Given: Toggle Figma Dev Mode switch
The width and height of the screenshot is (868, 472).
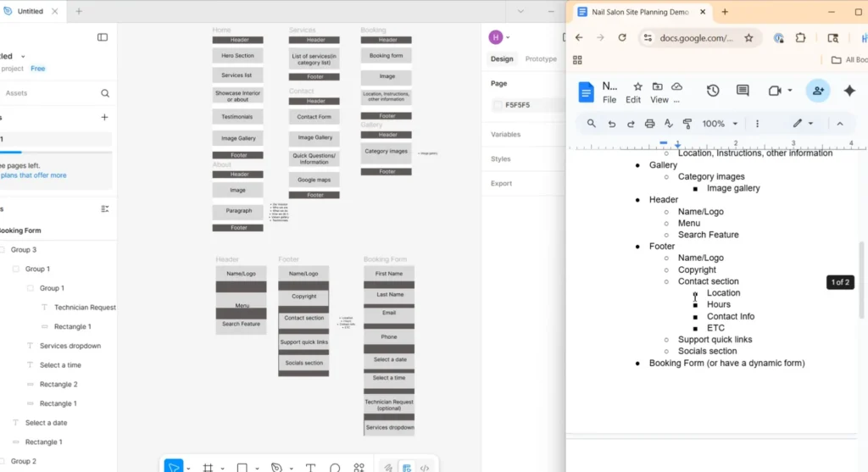Looking at the screenshot, I should point(425,467).
